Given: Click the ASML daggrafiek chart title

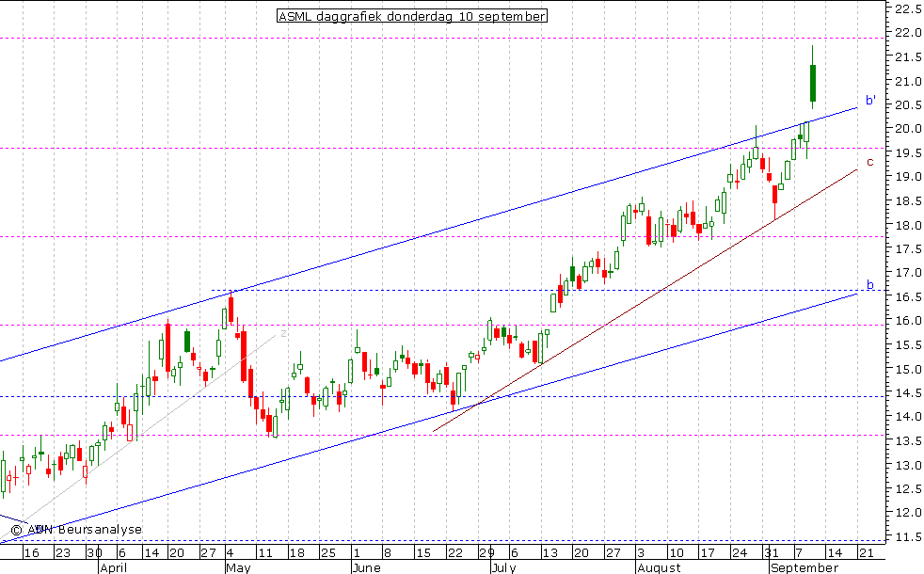Looking at the screenshot, I should point(411,16).
